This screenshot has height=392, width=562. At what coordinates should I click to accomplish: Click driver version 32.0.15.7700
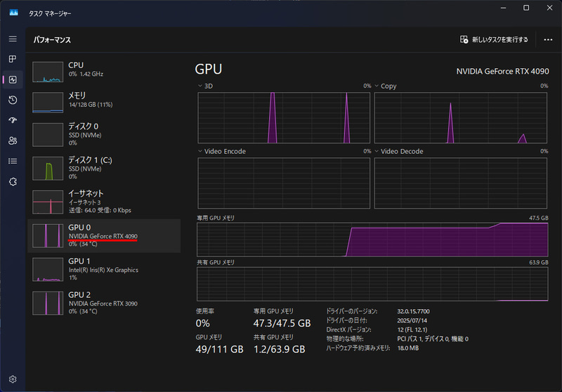point(413,311)
